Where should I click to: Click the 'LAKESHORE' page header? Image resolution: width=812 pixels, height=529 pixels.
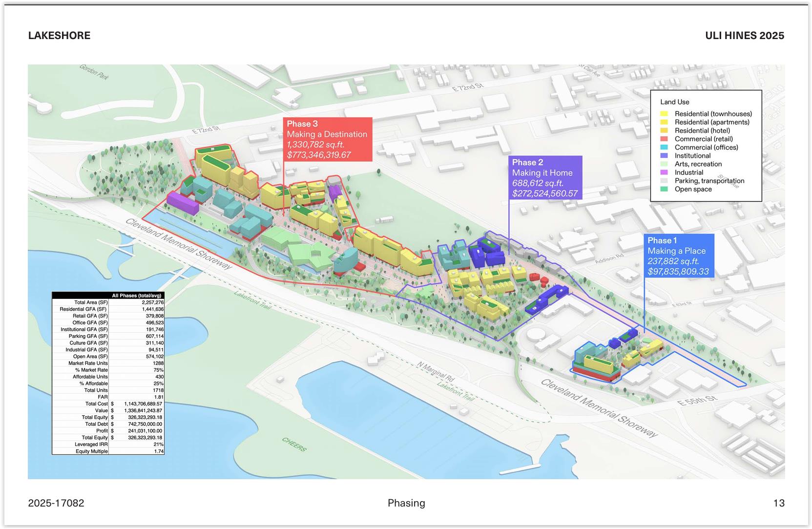pos(59,36)
